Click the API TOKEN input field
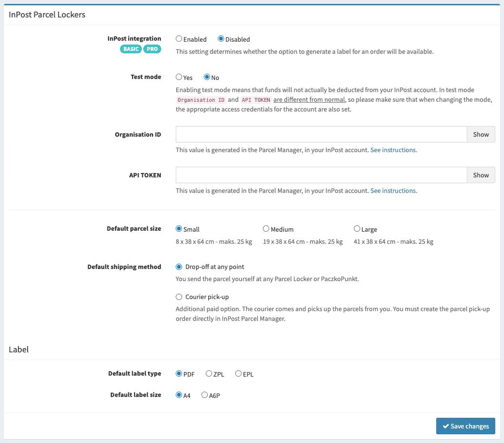This screenshot has height=443, width=504. coord(321,175)
